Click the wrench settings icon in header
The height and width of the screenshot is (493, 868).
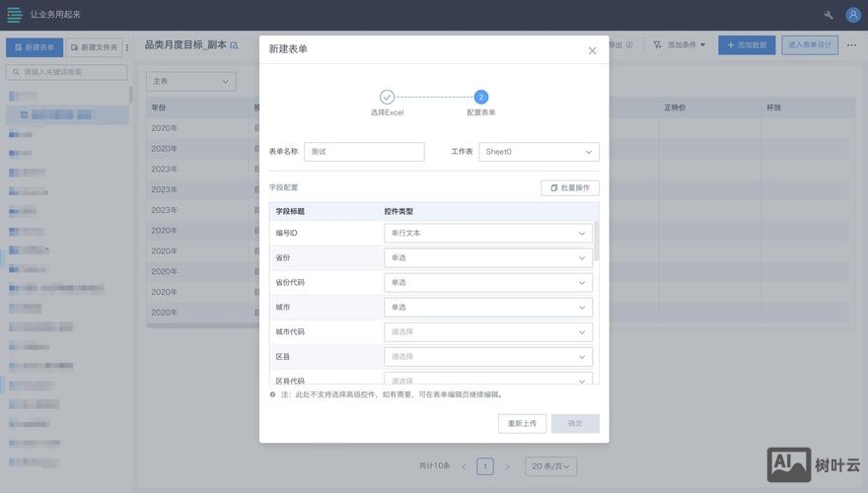tap(829, 15)
